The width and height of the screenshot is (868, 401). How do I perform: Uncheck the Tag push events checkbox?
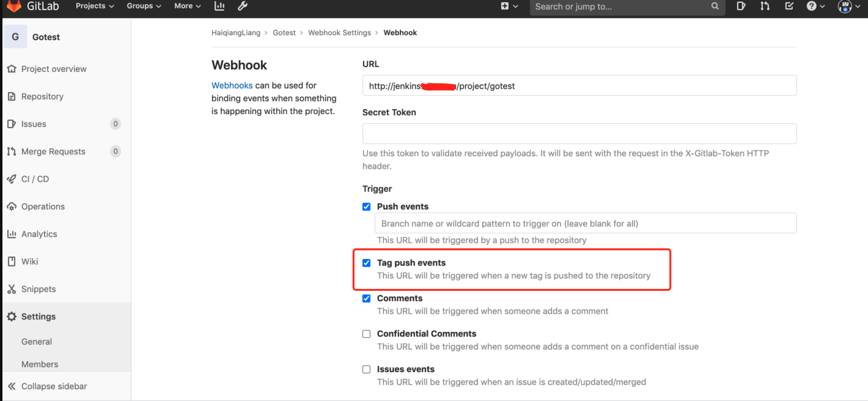(x=366, y=263)
